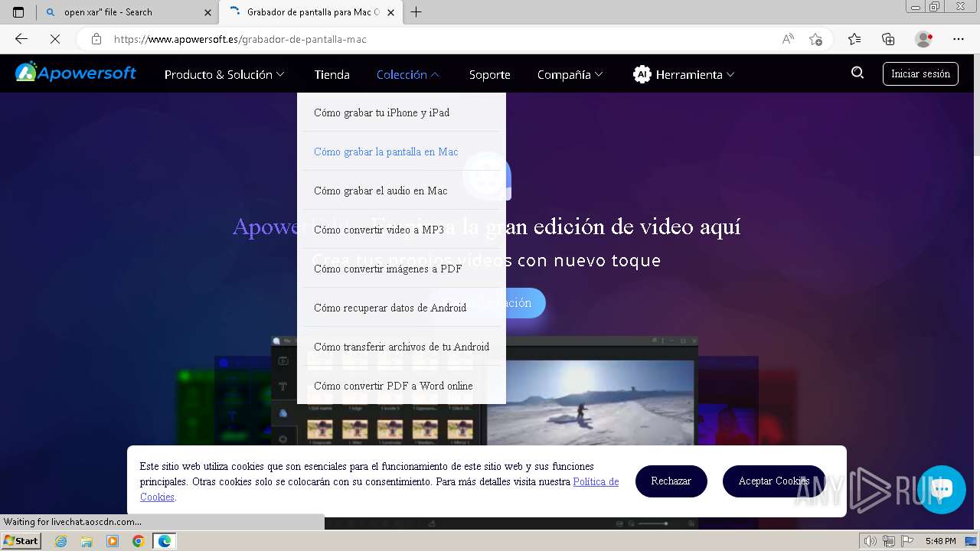This screenshot has height=551, width=980.
Task: Open the Windows Start button
Action: pyautogui.click(x=21, y=541)
